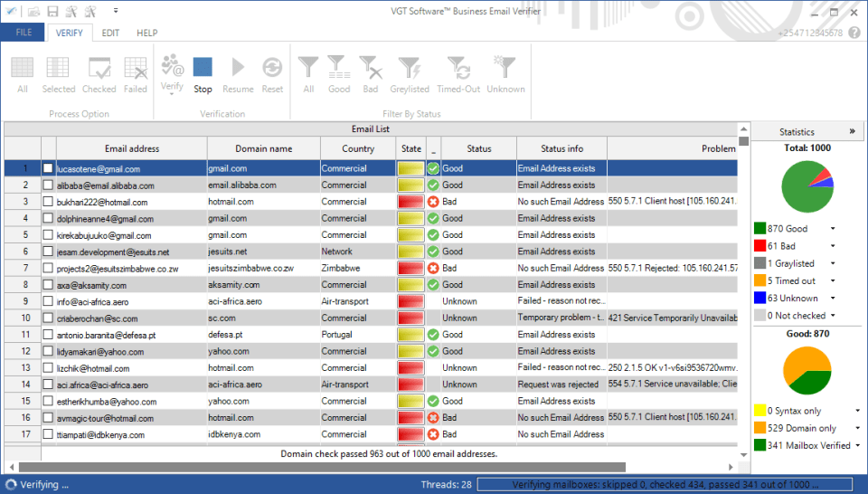Click the Bad status icon for projects2@jesuitszimbabwe.co.zw

(x=433, y=268)
